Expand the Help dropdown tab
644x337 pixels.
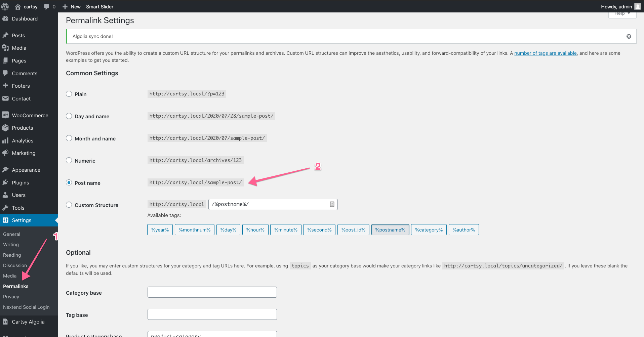[x=622, y=14]
